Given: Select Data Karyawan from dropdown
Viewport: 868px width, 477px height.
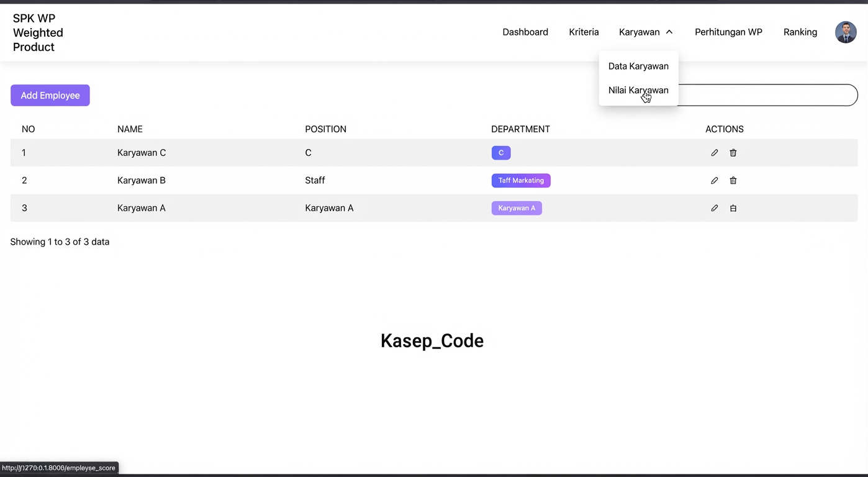Looking at the screenshot, I should pyautogui.click(x=638, y=66).
